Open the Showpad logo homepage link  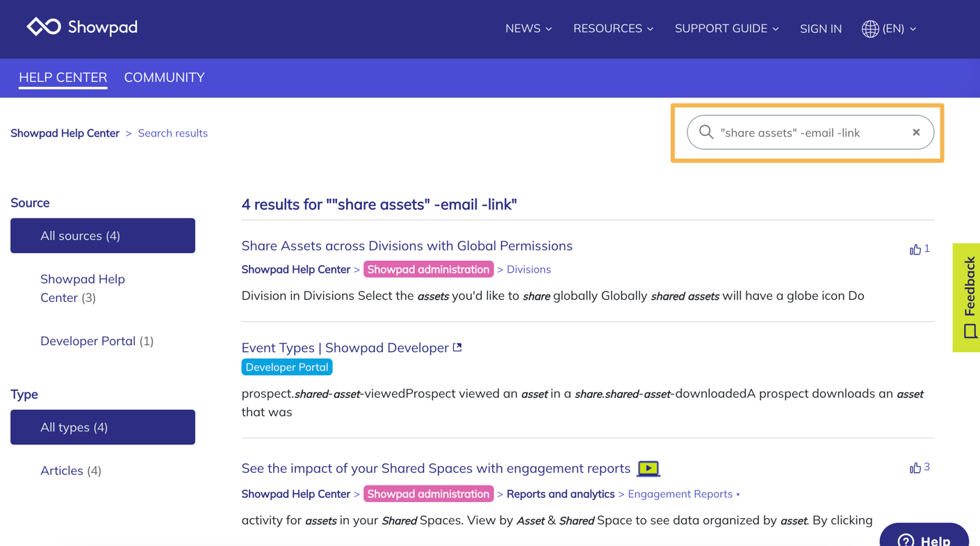[x=82, y=27]
